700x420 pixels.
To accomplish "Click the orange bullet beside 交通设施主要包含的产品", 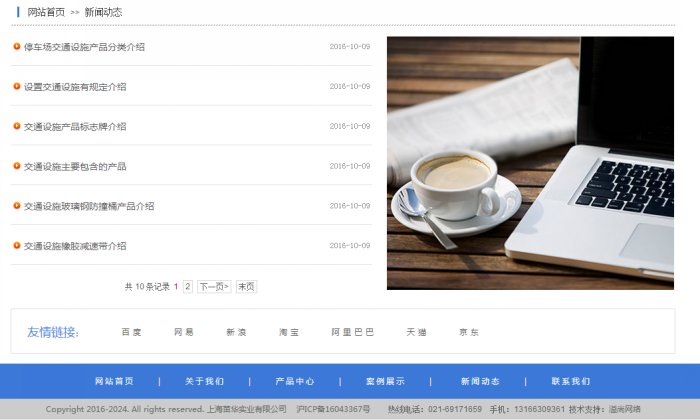I will click(17, 166).
